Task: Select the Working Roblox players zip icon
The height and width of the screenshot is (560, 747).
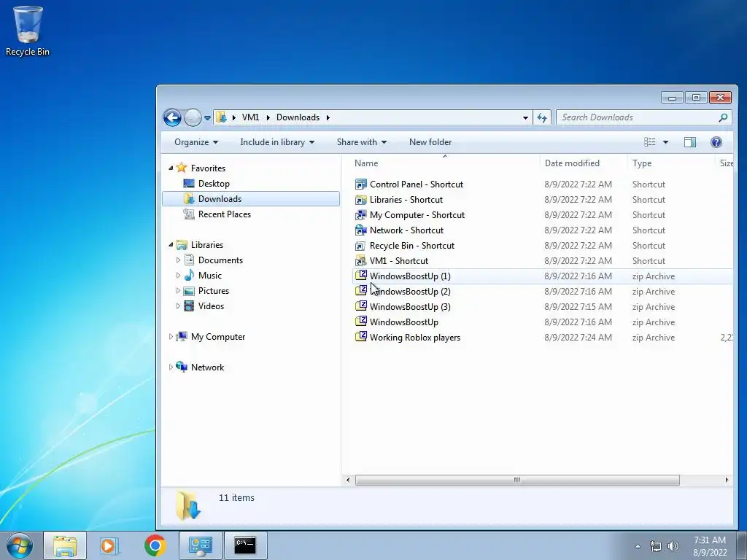Action: (361, 337)
